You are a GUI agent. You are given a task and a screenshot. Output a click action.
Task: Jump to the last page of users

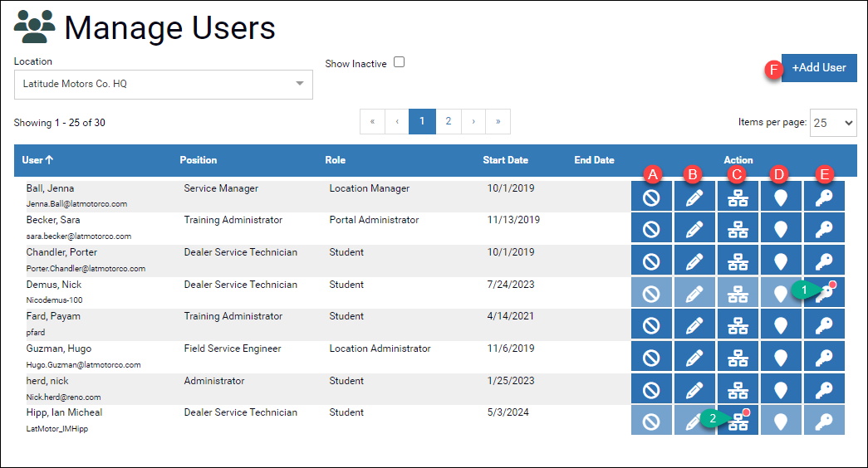[498, 121]
